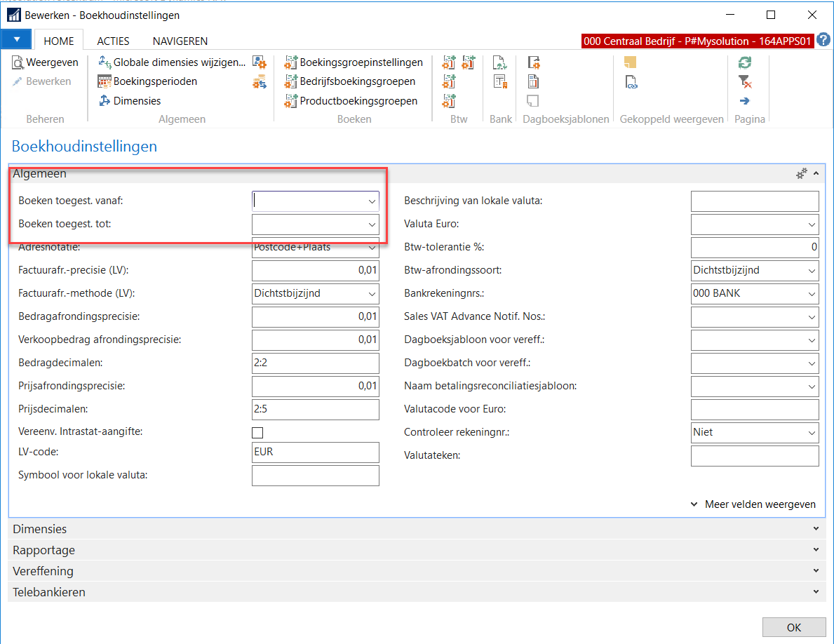Open Dimensies in the Algemeen ribbon group
The width and height of the screenshot is (834, 644).
click(130, 100)
